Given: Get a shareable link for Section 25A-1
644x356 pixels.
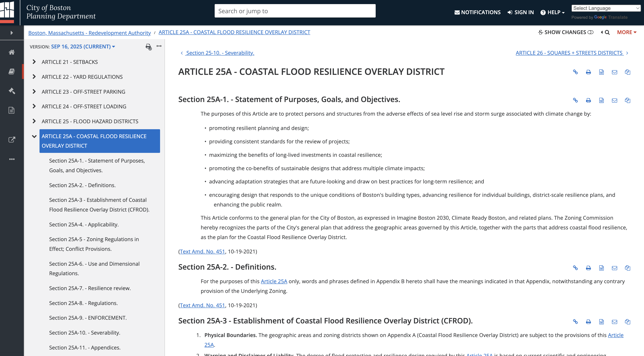Looking at the screenshot, I should [x=575, y=100].
